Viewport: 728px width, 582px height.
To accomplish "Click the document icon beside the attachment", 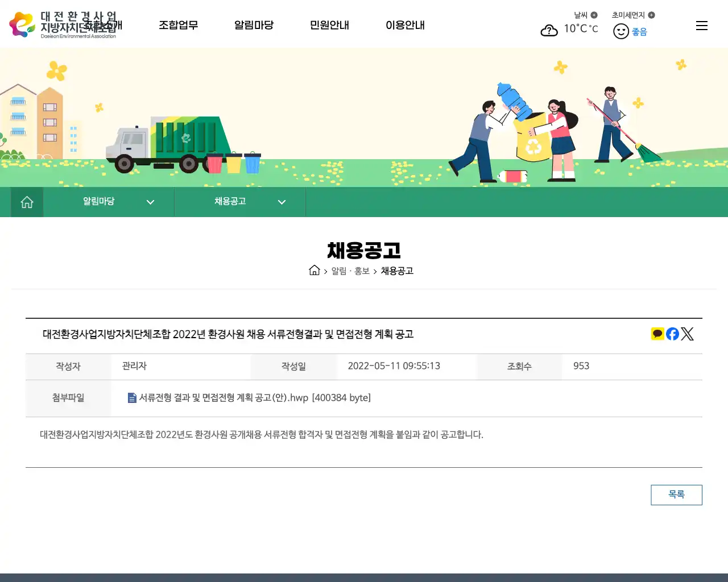I will click(131, 398).
